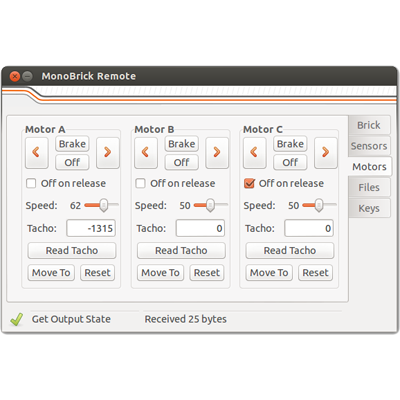Click Motor B forward arrow button

pos(217,153)
